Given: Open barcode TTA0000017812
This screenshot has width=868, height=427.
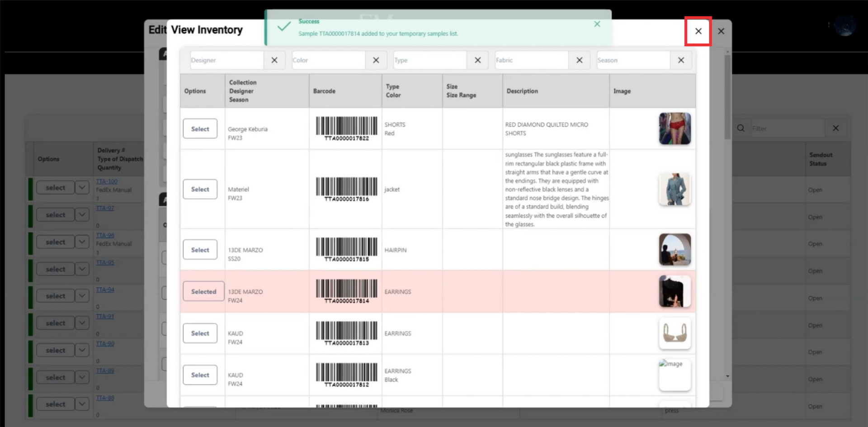Looking at the screenshot, I should pyautogui.click(x=346, y=375).
